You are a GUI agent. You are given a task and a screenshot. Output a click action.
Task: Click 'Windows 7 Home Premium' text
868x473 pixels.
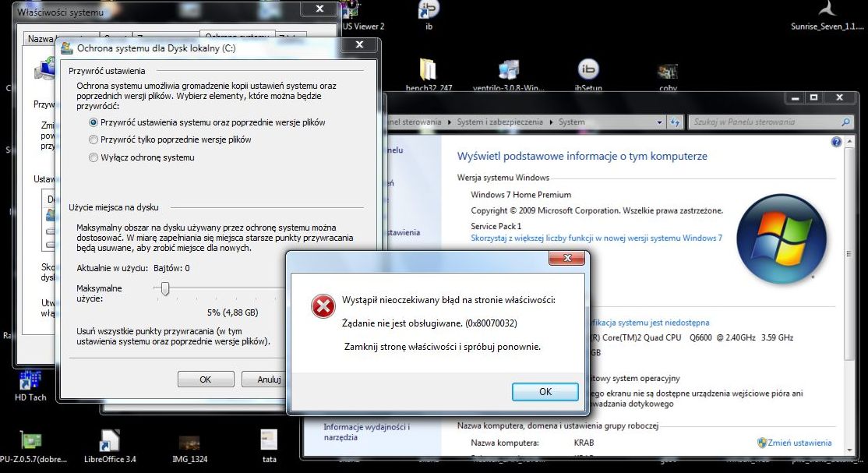(521, 194)
